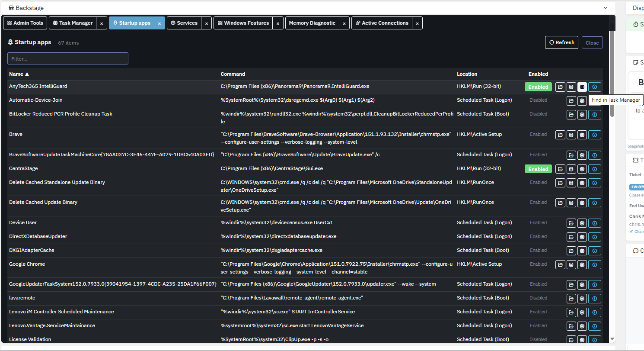Open file location for AnyTech365 IntelliGuard
This screenshot has width=644, height=351.
click(x=560, y=87)
